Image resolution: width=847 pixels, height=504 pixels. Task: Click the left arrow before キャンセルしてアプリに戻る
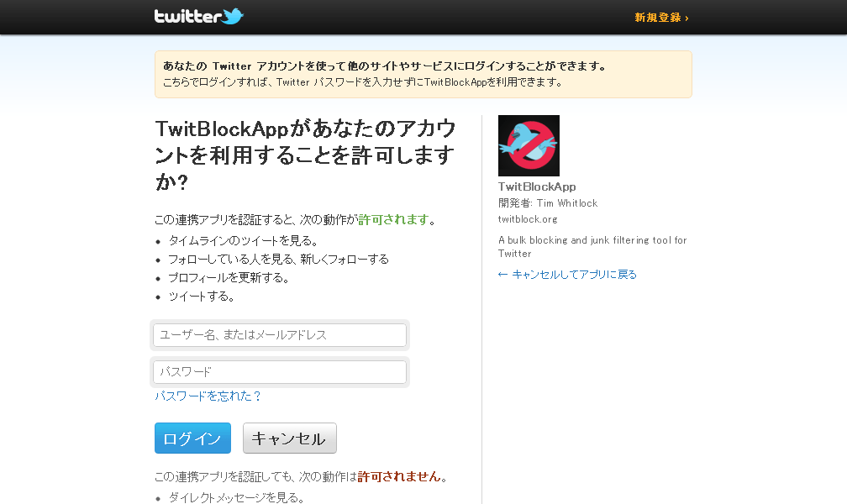point(502,275)
